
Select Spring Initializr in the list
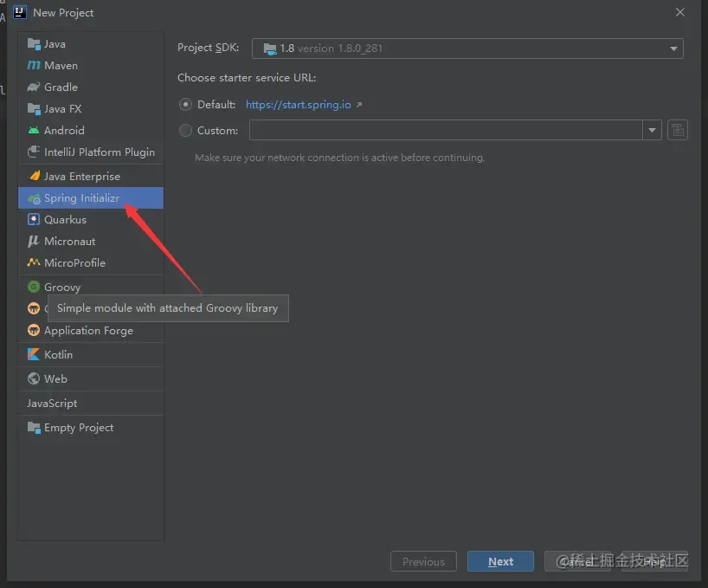pyautogui.click(x=90, y=197)
